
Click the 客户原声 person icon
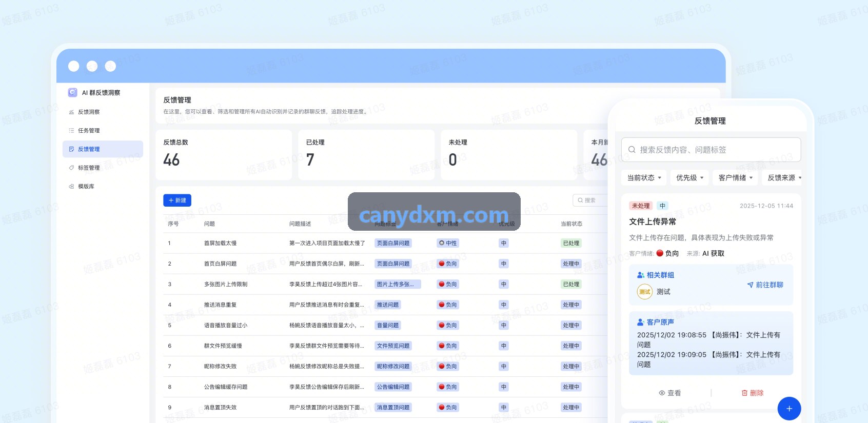[641, 323]
